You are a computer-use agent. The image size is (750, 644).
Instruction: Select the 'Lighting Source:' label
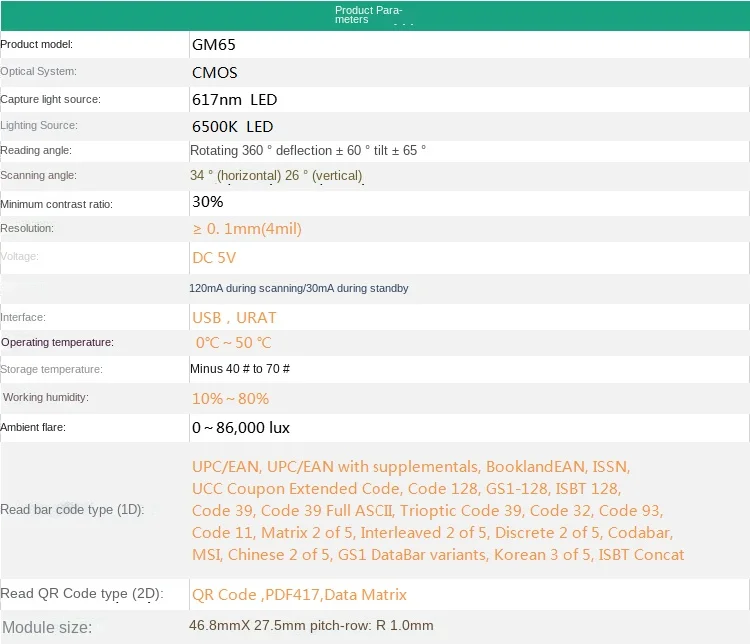tap(39, 125)
